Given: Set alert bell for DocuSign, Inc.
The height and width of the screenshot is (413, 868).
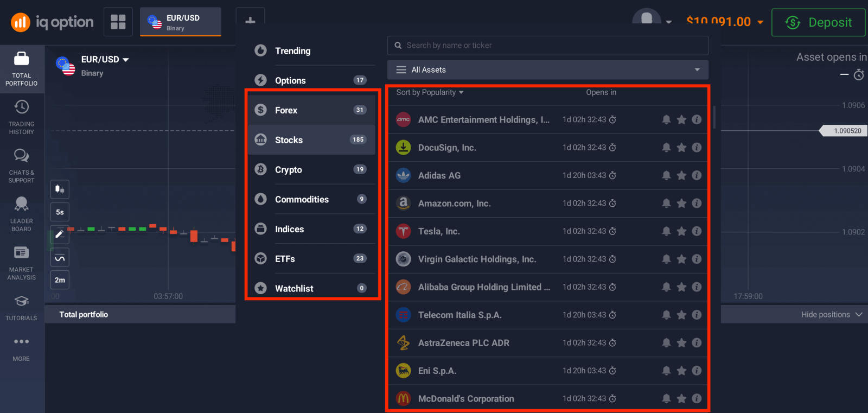Looking at the screenshot, I should [x=666, y=148].
